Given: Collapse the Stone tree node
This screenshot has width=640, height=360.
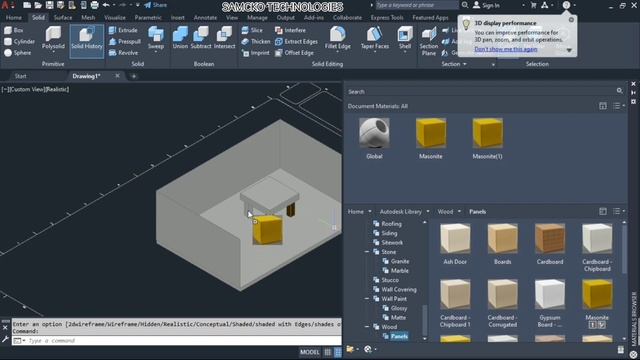Looking at the screenshot, I should [x=367, y=252].
